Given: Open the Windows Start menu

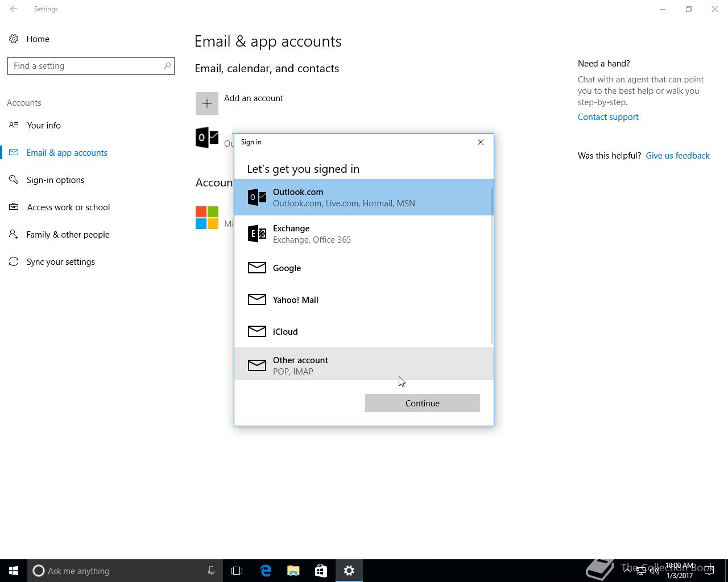Looking at the screenshot, I should tap(14, 571).
